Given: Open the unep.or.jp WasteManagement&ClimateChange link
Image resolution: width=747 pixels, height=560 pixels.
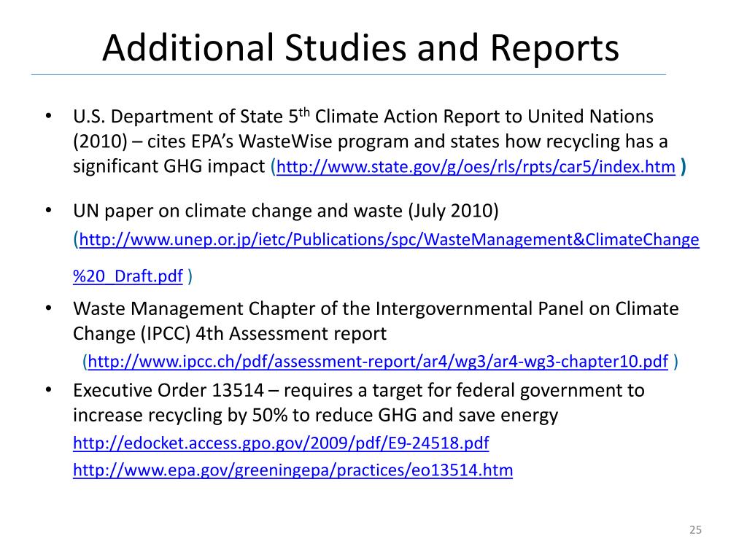Looking at the screenshot, I should tap(390, 239).
